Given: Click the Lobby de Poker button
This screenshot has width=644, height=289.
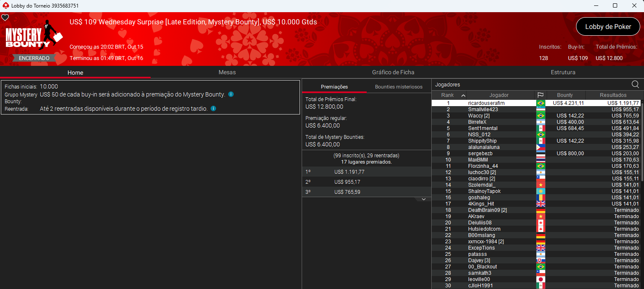Looking at the screenshot, I should (608, 26).
